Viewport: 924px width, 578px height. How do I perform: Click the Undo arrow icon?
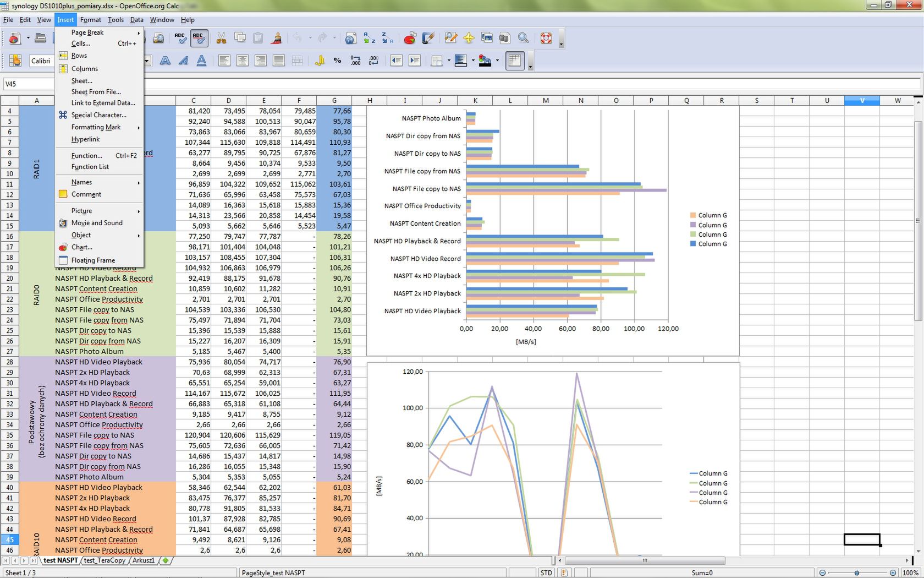point(298,38)
